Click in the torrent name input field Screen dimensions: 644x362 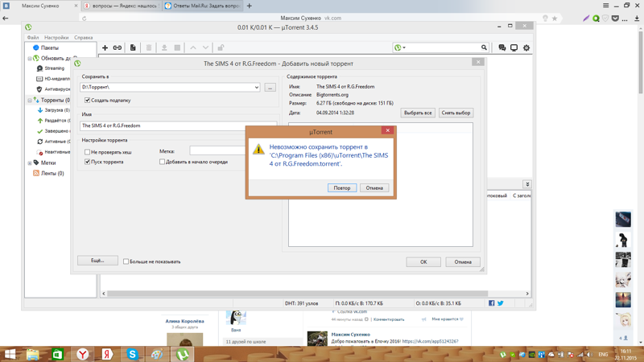click(161, 125)
